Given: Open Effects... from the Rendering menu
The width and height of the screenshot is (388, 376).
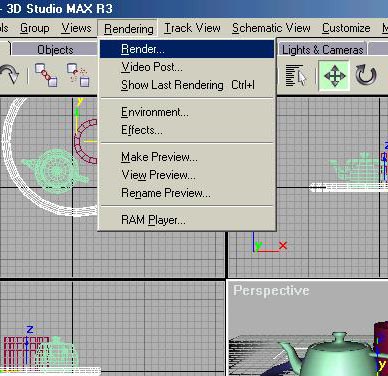Looking at the screenshot, I should pyautogui.click(x=187, y=130).
